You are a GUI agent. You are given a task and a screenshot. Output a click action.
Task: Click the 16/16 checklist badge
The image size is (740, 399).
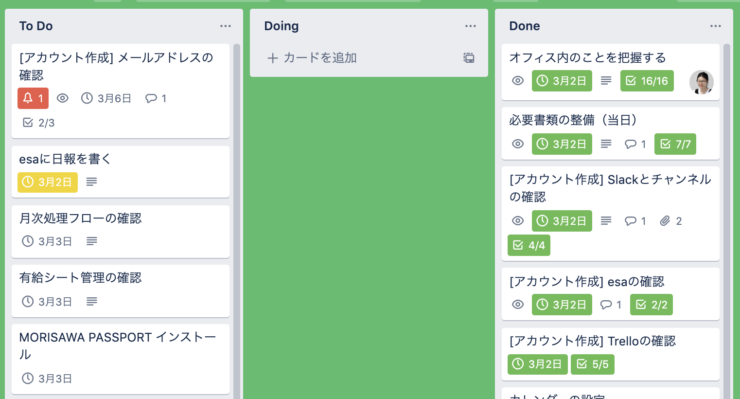(647, 81)
